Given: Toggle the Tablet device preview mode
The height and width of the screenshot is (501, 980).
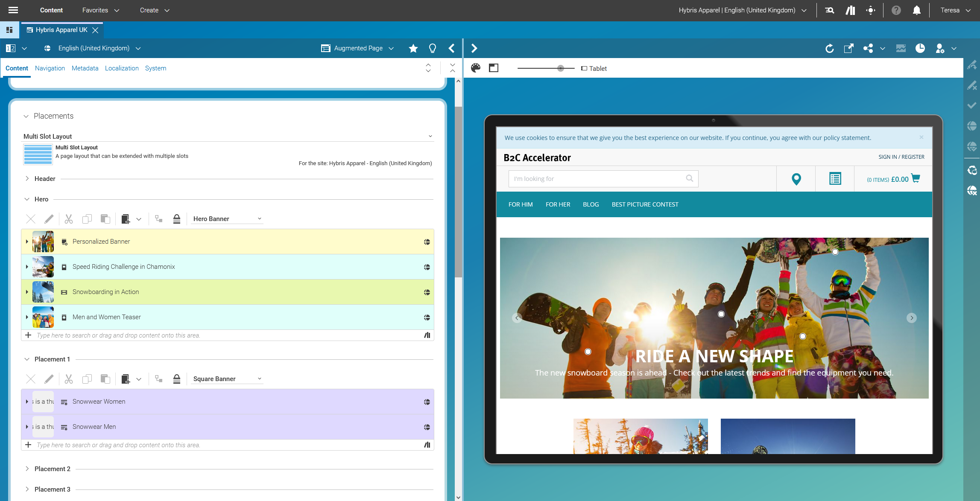Looking at the screenshot, I should click(594, 68).
